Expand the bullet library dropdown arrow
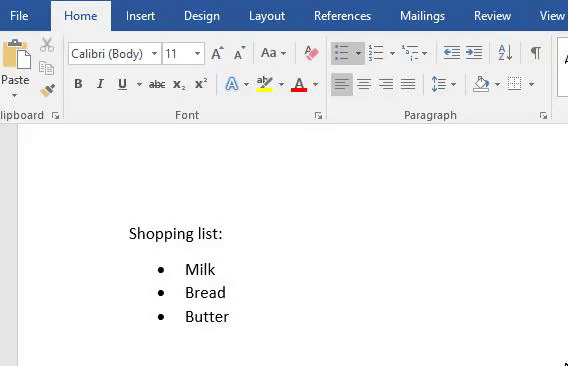The width and height of the screenshot is (568, 366). coord(358,53)
